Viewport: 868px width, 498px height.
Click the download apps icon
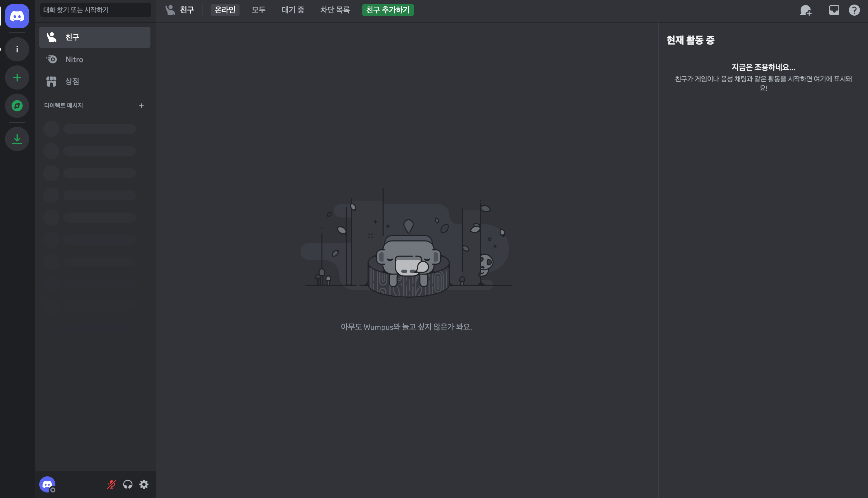click(x=17, y=139)
